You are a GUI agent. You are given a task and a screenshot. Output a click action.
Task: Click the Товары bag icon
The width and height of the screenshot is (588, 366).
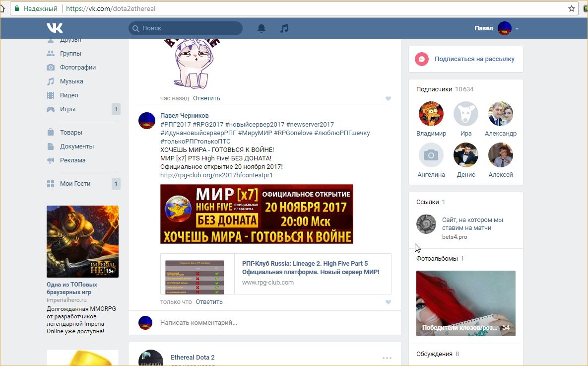[51, 132]
